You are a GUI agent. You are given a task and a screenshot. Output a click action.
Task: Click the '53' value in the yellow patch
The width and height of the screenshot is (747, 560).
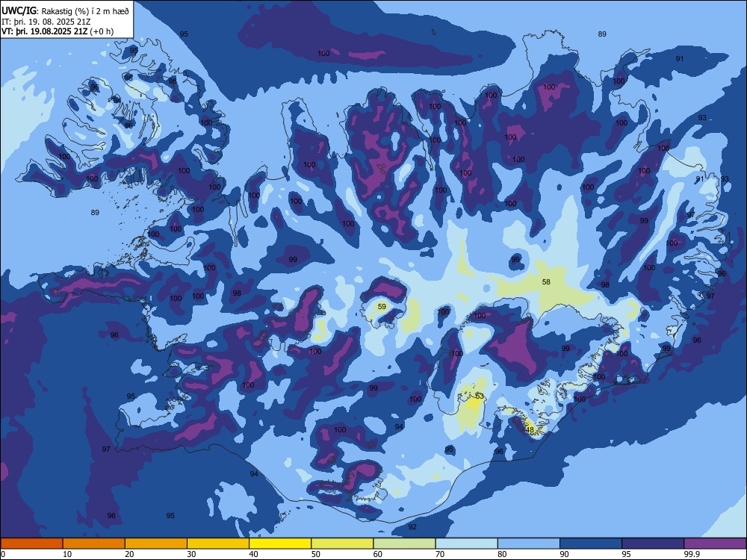[480, 396]
